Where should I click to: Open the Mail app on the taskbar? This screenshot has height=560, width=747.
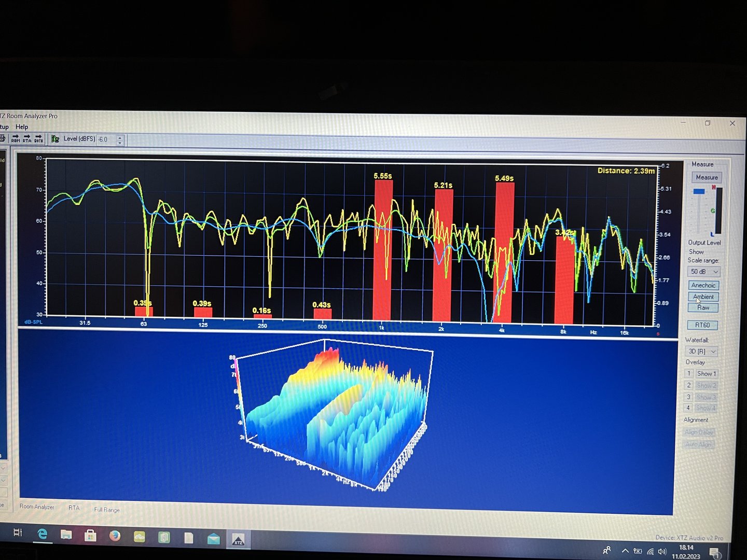pyautogui.click(x=213, y=539)
